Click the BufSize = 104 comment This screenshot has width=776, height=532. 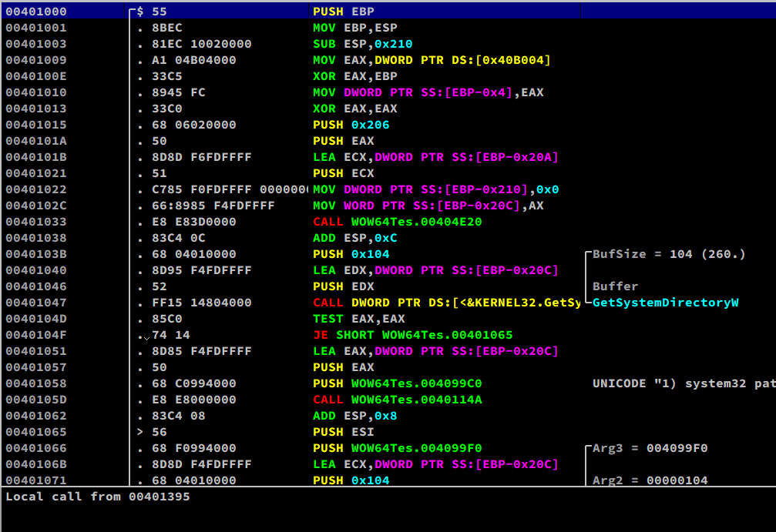point(669,254)
